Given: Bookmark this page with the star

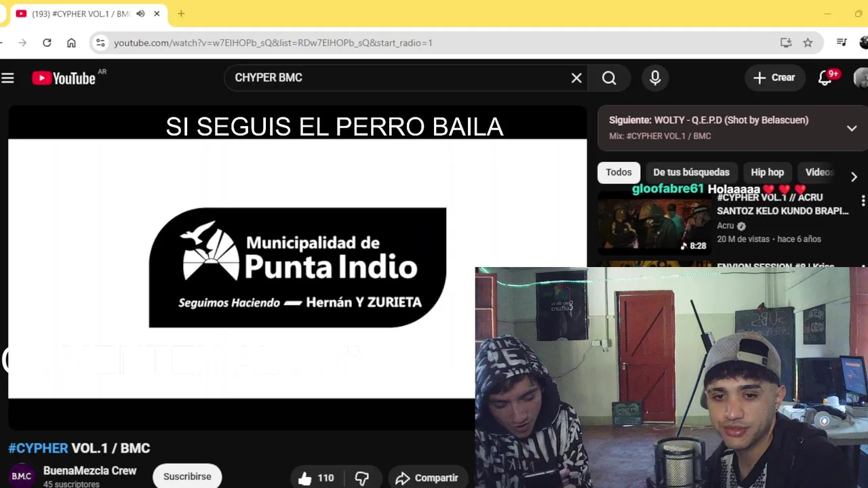Looking at the screenshot, I should coord(808,43).
